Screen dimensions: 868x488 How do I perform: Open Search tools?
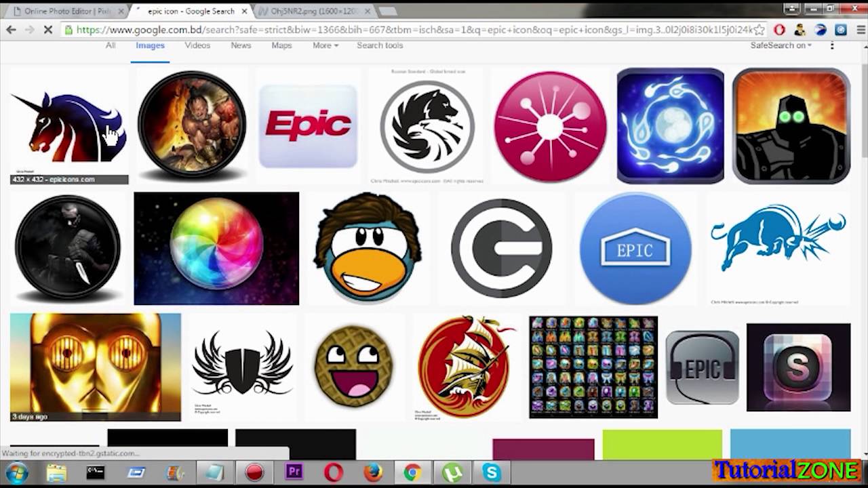pyautogui.click(x=379, y=45)
